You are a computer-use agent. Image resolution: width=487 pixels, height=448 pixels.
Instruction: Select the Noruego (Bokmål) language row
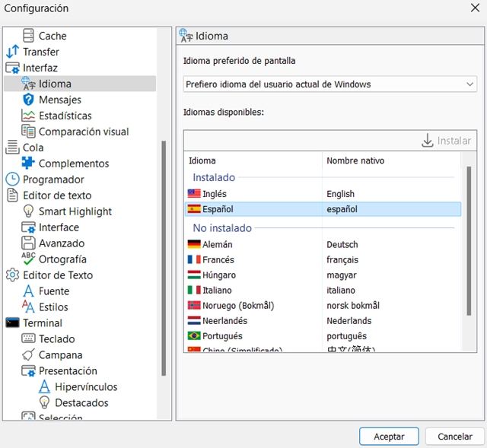tap(323, 305)
